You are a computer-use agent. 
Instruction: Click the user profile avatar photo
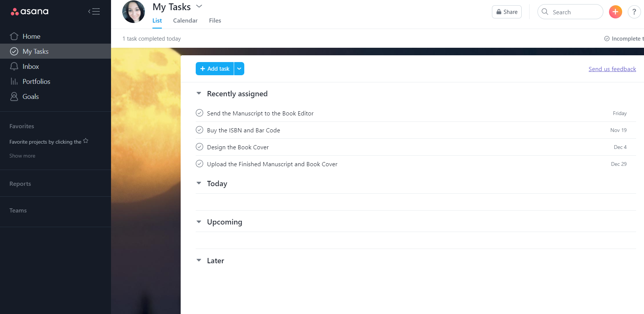click(134, 12)
